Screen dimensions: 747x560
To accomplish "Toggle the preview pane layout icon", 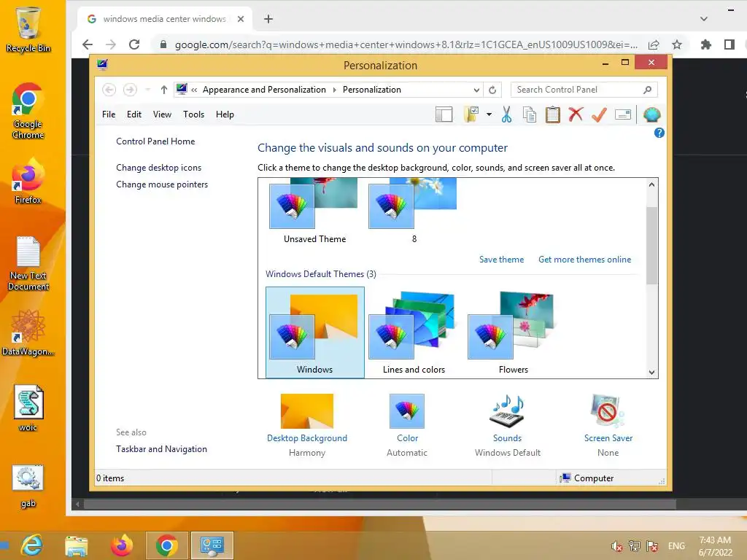I will coord(444,114).
